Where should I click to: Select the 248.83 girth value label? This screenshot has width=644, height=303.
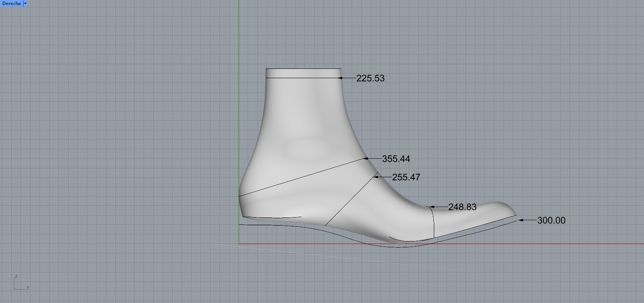(462, 207)
